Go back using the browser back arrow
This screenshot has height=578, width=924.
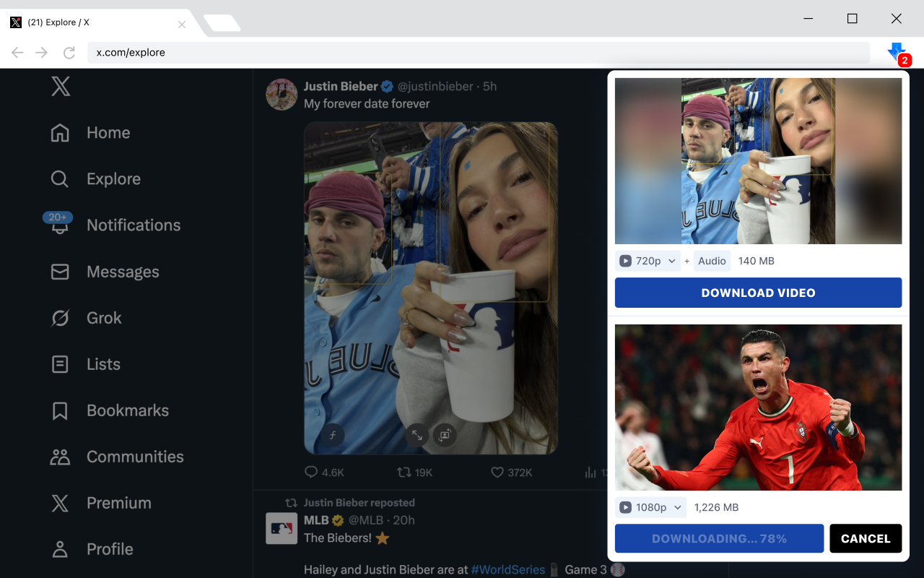17,52
